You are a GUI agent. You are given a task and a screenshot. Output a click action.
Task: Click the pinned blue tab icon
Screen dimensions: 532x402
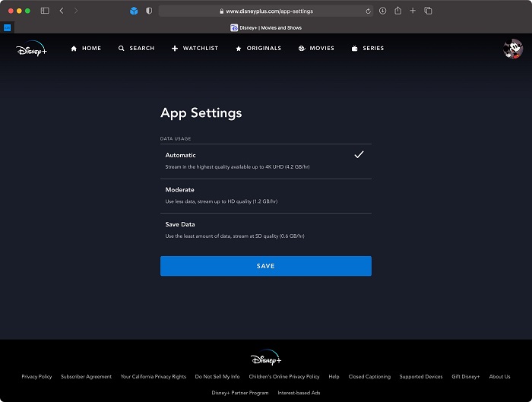[x=7, y=28]
